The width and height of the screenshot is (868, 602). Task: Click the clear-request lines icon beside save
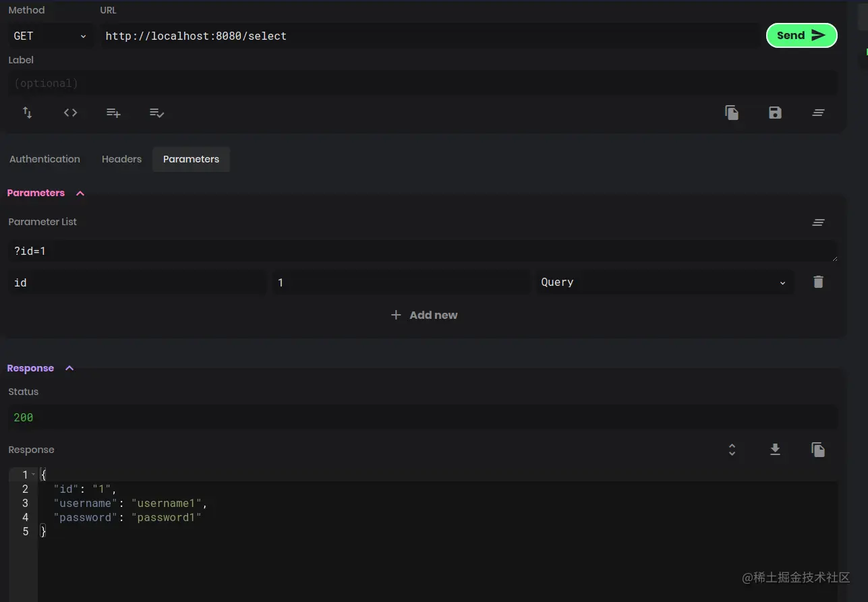pyautogui.click(x=818, y=113)
